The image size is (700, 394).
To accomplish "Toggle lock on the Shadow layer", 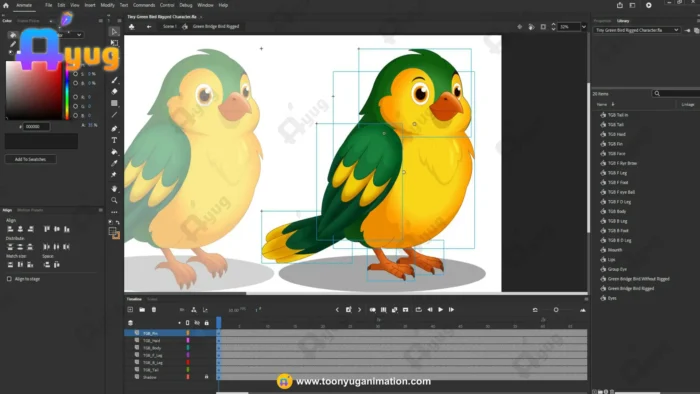I will (x=206, y=377).
